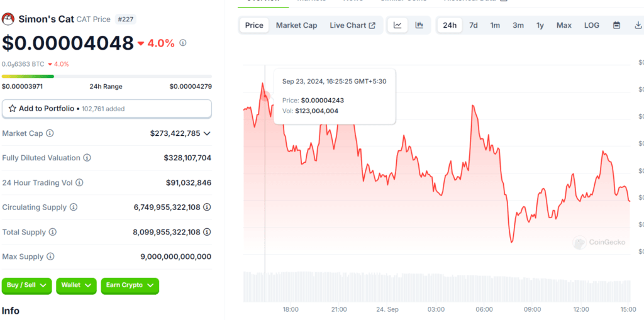Click the 24h high $0.00004279 value
This screenshot has width=644, height=320.
[x=191, y=86]
